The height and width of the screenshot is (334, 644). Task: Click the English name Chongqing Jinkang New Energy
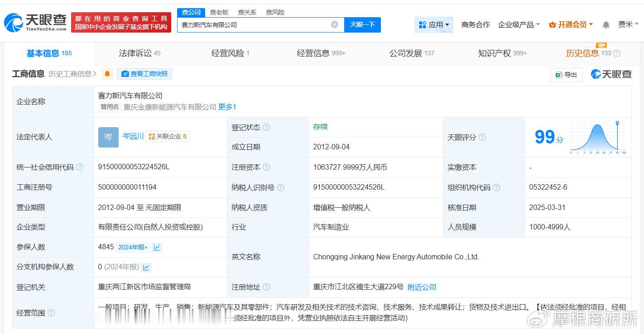[x=396, y=257]
